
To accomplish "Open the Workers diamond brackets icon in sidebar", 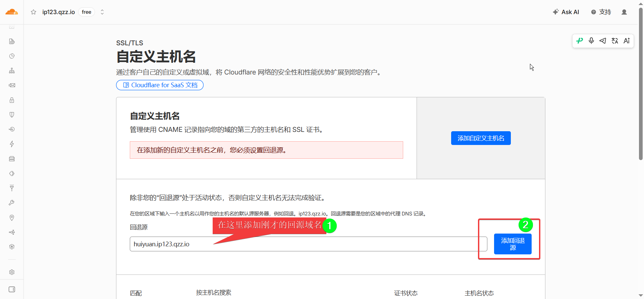I will click(12, 173).
